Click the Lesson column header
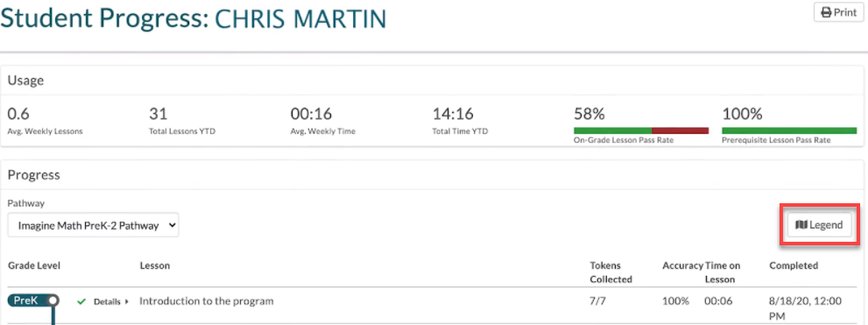The height and width of the screenshot is (325, 868). [x=155, y=265]
